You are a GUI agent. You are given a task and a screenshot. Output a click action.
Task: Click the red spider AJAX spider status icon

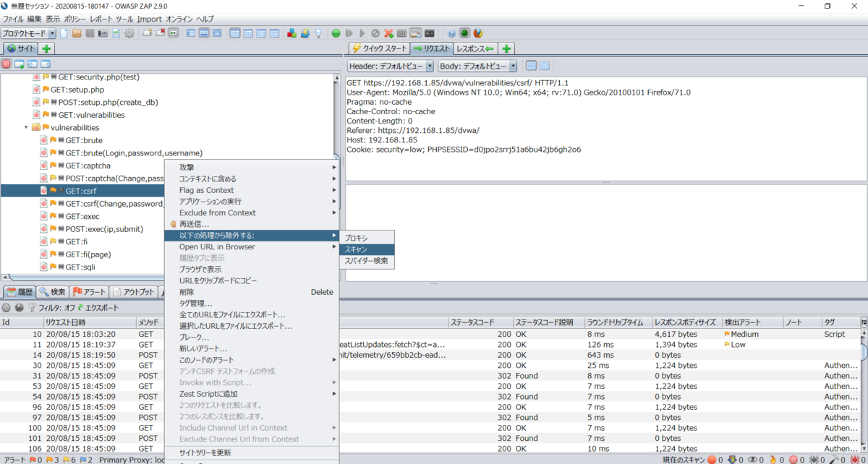(x=854, y=459)
